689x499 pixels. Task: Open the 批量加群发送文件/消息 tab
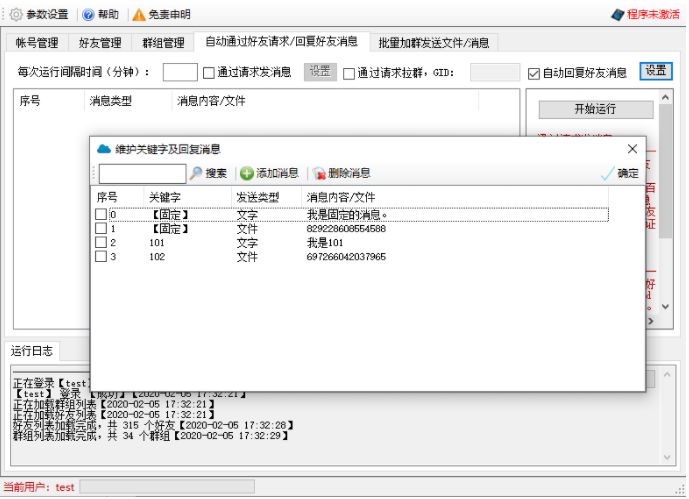point(434,43)
